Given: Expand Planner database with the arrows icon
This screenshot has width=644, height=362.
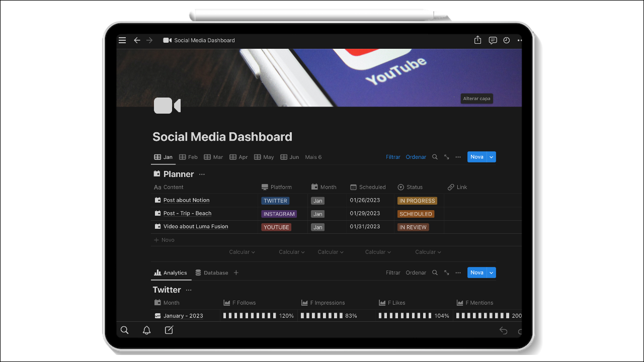Looking at the screenshot, I should (x=446, y=157).
